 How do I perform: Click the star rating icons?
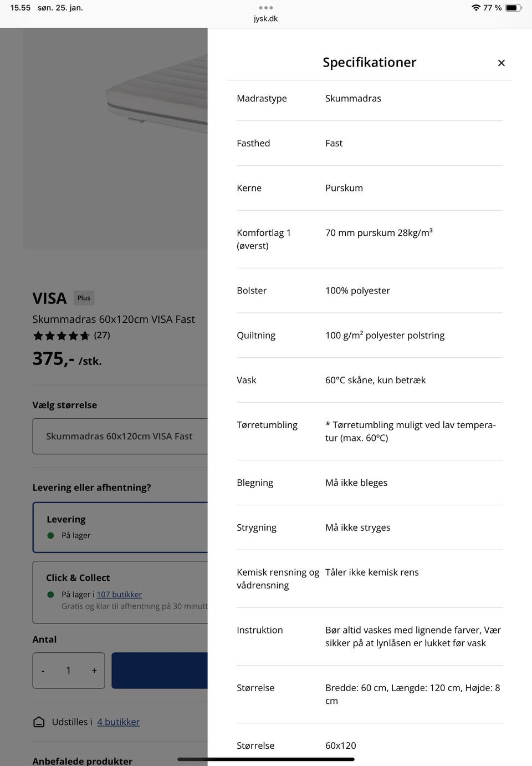click(x=61, y=336)
